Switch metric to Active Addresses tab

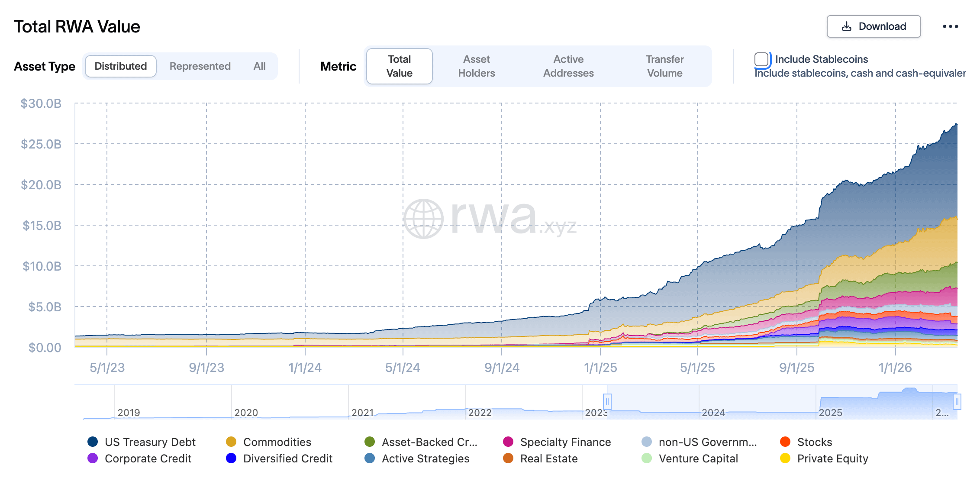tap(568, 66)
